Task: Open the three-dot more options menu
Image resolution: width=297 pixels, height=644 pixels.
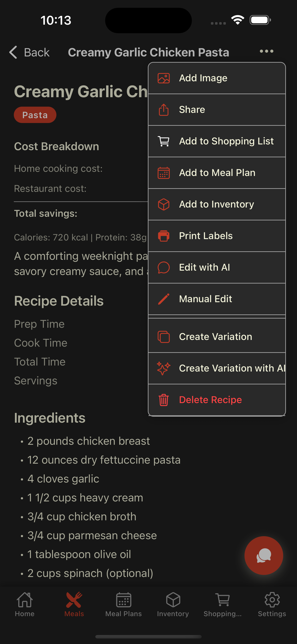Action: pos(267,52)
